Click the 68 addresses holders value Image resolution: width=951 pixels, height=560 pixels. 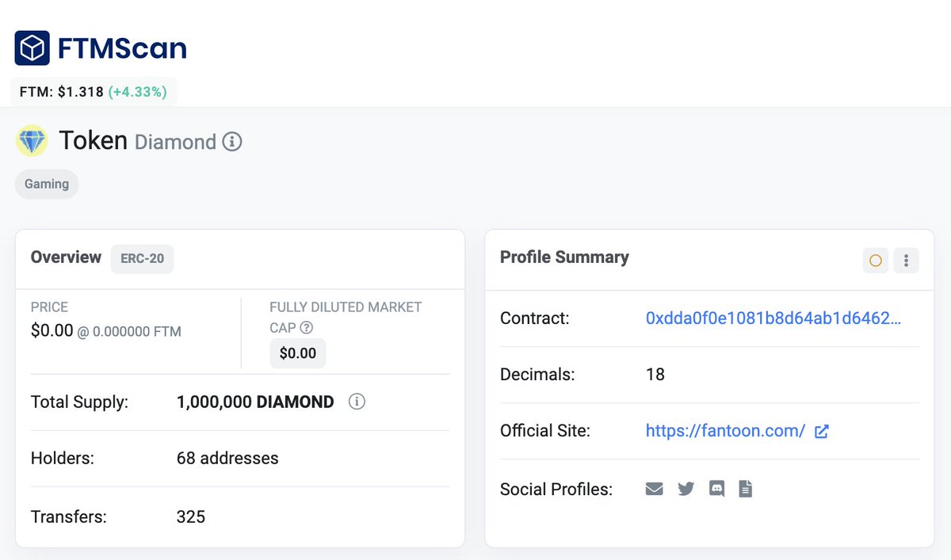click(x=227, y=459)
